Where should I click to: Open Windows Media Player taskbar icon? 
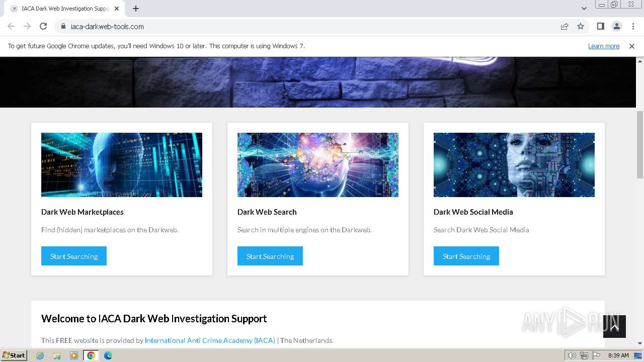[x=74, y=355]
